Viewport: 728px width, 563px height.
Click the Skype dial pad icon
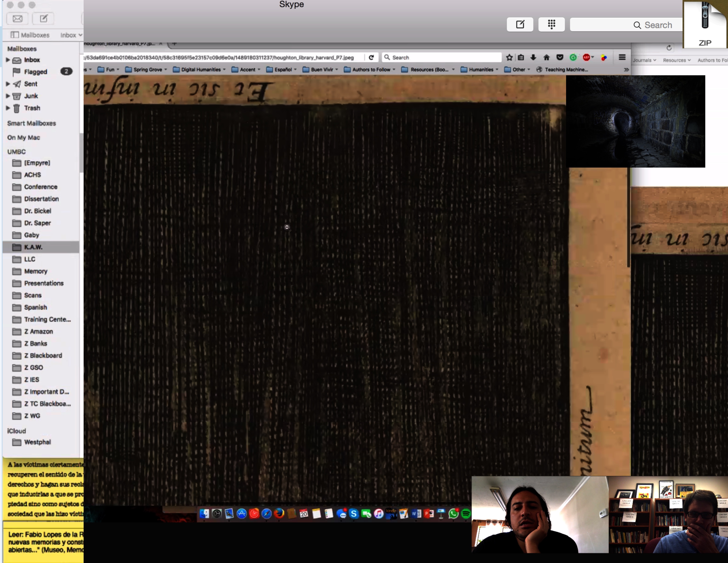pos(551,24)
